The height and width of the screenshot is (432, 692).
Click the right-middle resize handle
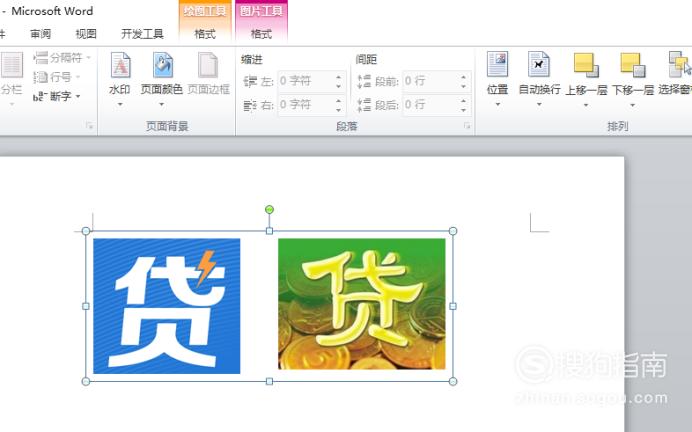point(453,306)
